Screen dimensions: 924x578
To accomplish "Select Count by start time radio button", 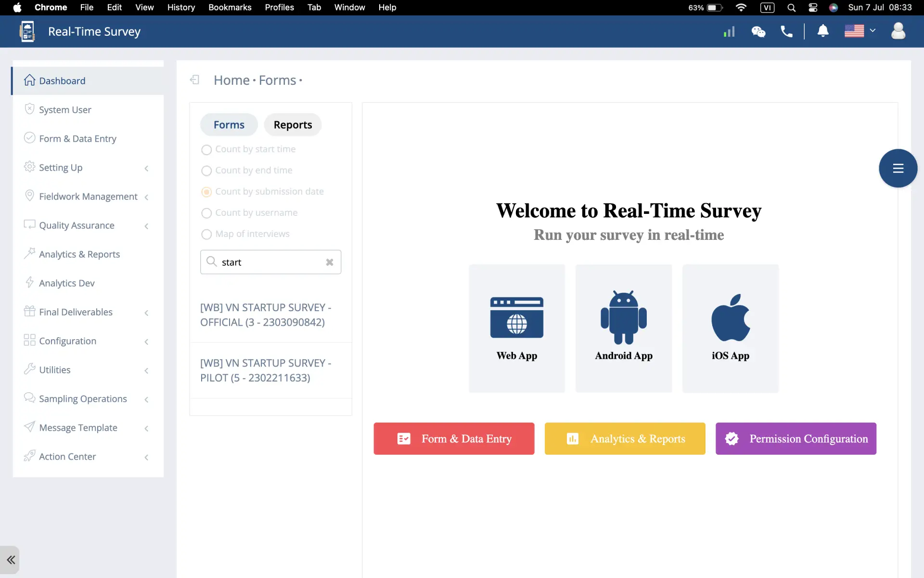I will [x=207, y=148].
